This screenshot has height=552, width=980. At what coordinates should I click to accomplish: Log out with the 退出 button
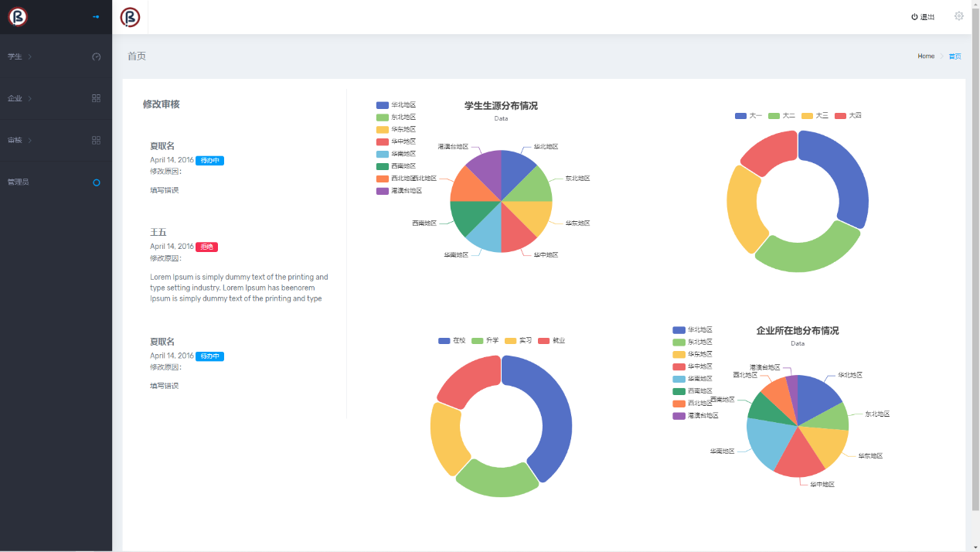click(923, 17)
